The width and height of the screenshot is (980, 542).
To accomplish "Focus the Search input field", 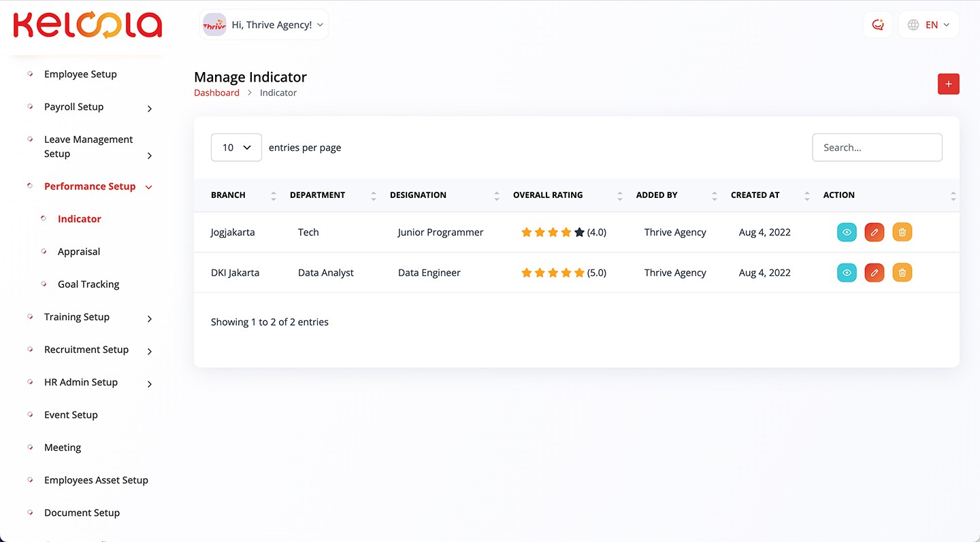I will pyautogui.click(x=877, y=148).
